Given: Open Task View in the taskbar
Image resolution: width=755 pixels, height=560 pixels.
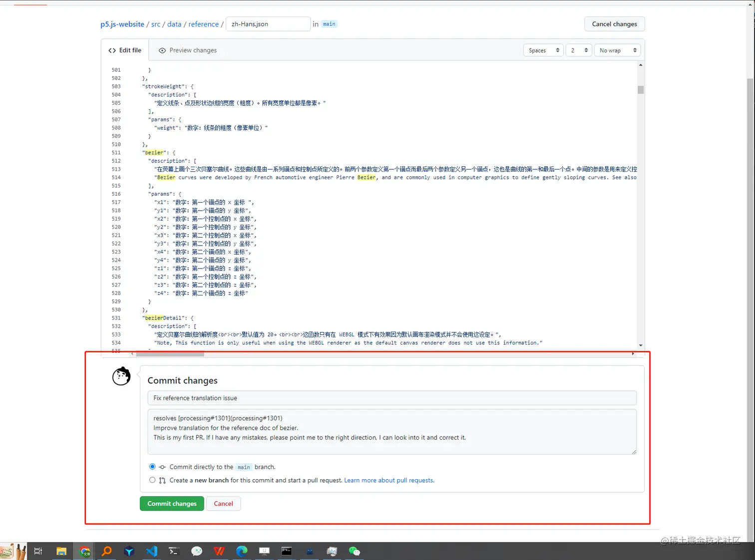Looking at the screenshot, I should (x=38, y=551).
